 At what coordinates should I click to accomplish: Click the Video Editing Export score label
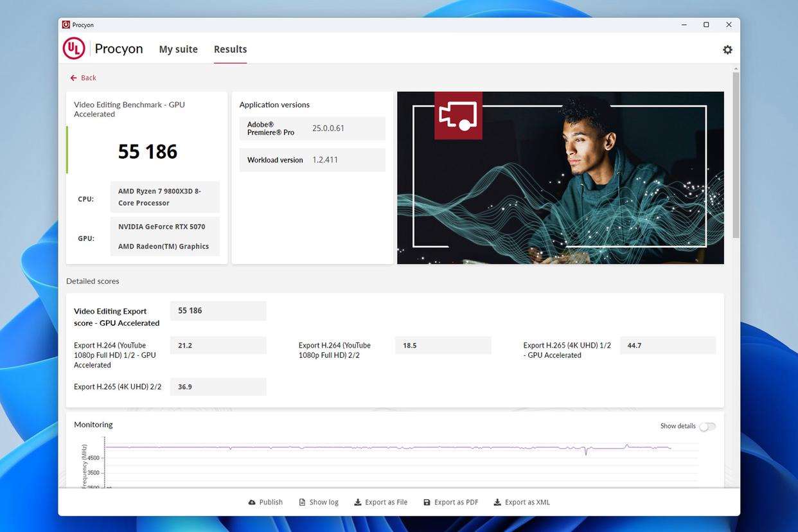pos(117,317)
